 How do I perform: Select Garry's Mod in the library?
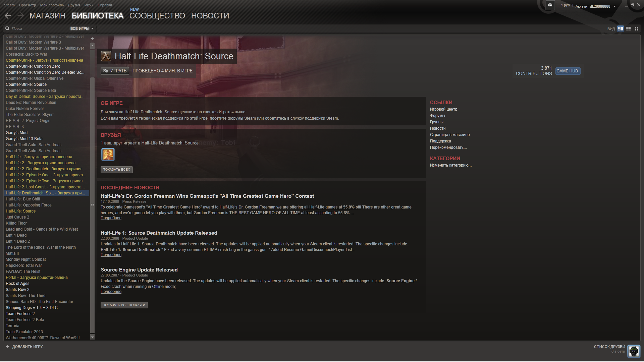point(46,133)
